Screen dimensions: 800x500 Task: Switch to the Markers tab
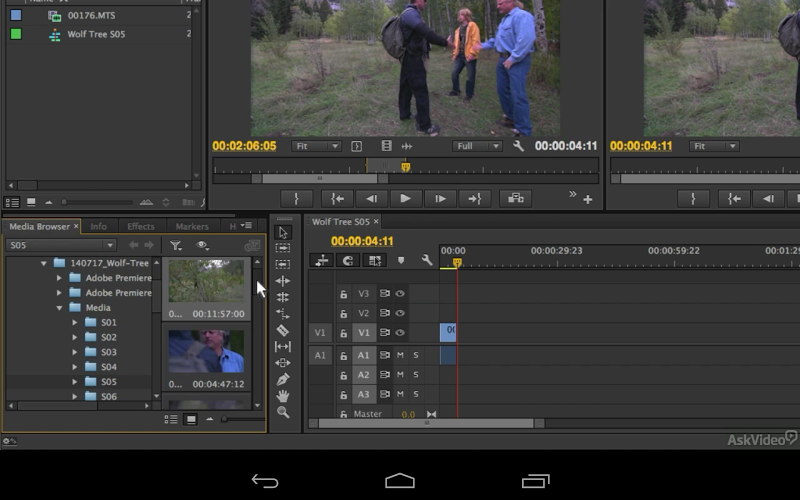coord(192,227)
